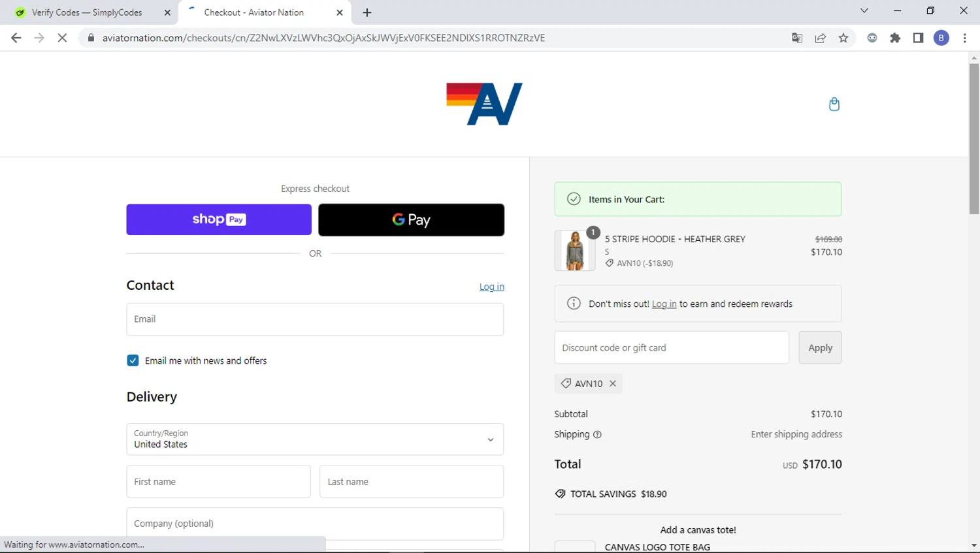980x553 pixels.
Task: Click the TOTAL SAVINGS $18.90 text
Action: point(618,494)
